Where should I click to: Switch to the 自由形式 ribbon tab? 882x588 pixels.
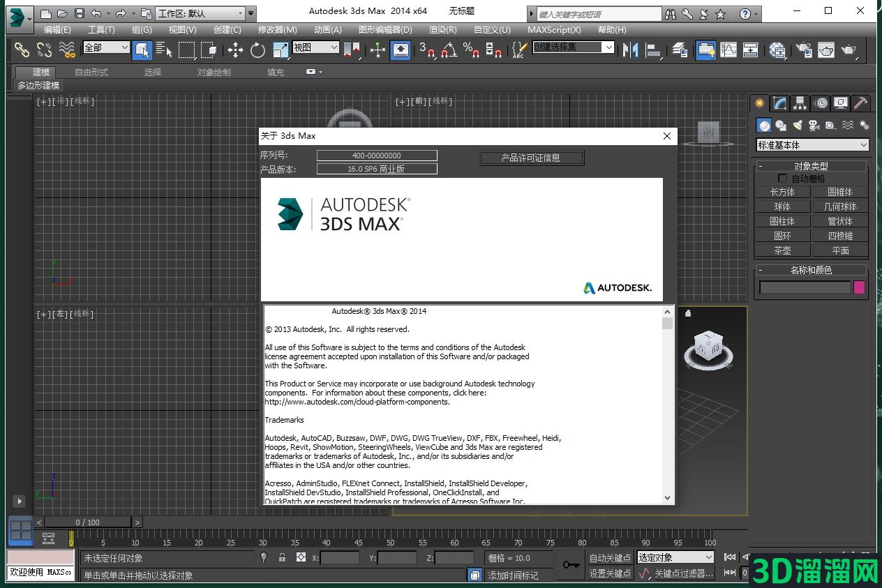coord(91,71)
